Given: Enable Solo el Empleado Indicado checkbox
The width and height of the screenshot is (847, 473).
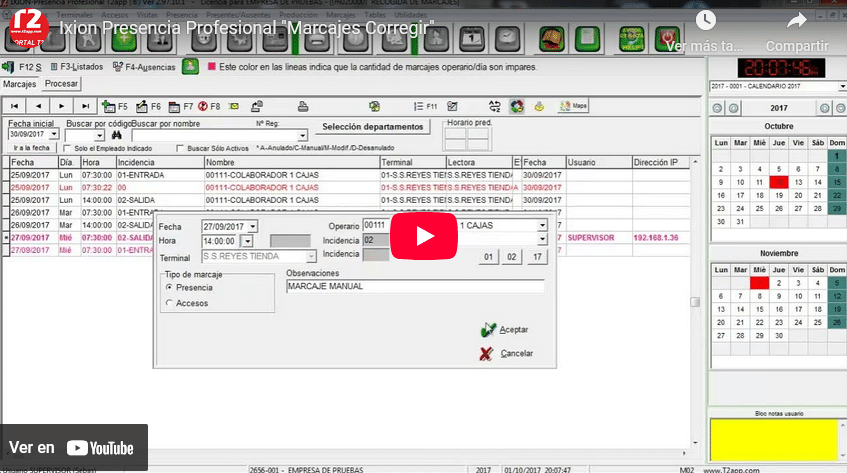Looking at the screenshot, I should (67, 148).
